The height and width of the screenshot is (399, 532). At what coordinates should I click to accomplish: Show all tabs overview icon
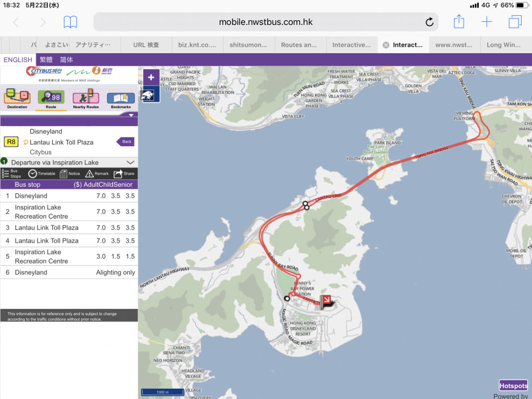[x=515, y=22]
